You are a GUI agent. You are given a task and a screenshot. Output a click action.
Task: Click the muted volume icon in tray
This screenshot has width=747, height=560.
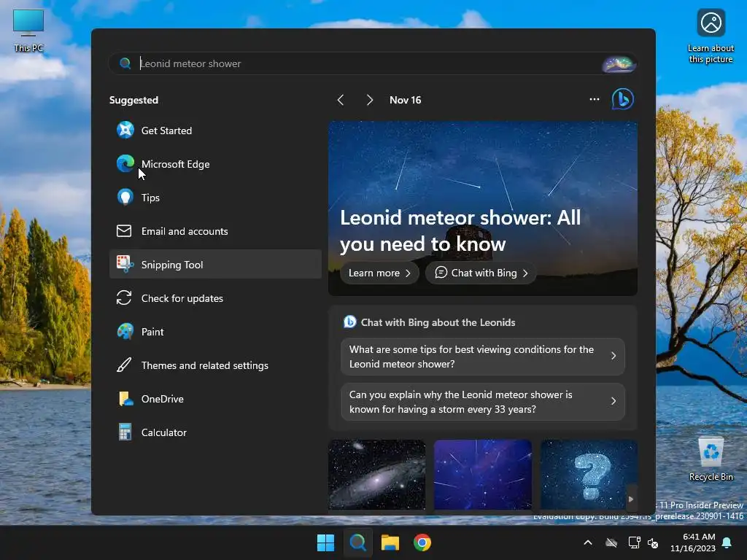653,542
